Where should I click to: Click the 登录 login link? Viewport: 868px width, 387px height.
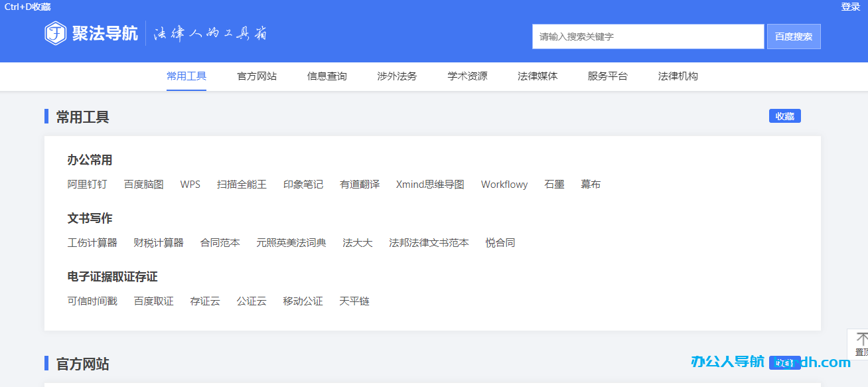coord(852,7)
